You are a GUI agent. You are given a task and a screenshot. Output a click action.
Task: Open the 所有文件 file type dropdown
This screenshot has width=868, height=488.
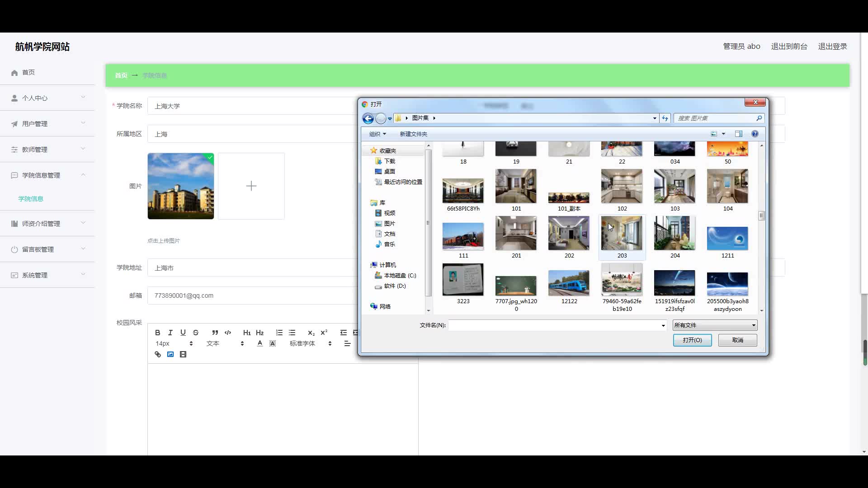tap(714, 325)
